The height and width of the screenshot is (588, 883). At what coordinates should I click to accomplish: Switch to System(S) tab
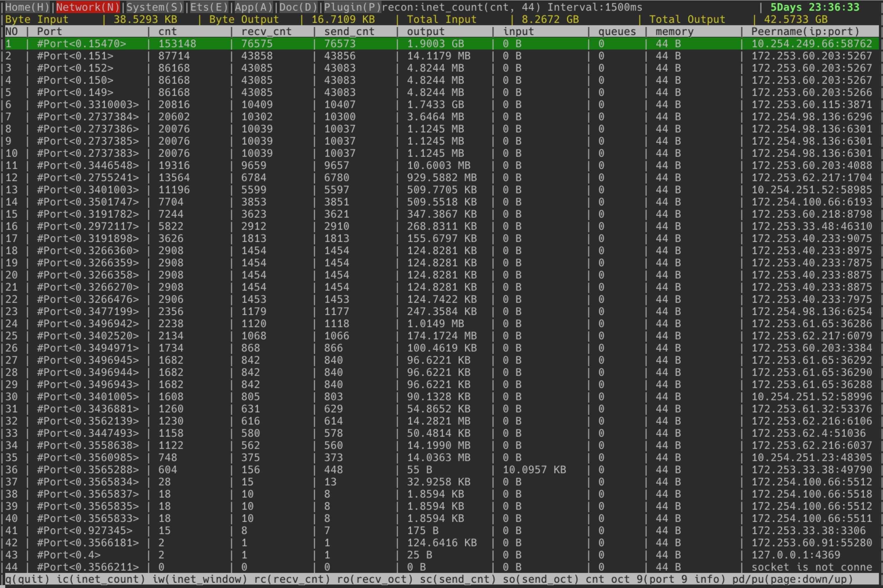click(155, 7)
